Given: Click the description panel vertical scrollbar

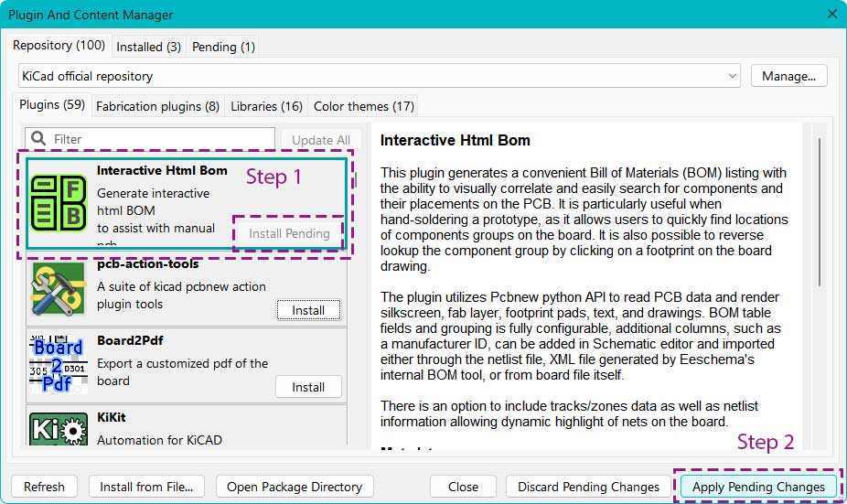Looking at the screenshot, I should tap(819, 212).
